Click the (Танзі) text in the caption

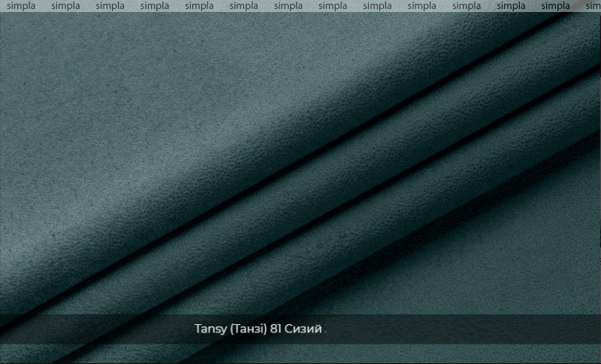(x=249, y=329)
